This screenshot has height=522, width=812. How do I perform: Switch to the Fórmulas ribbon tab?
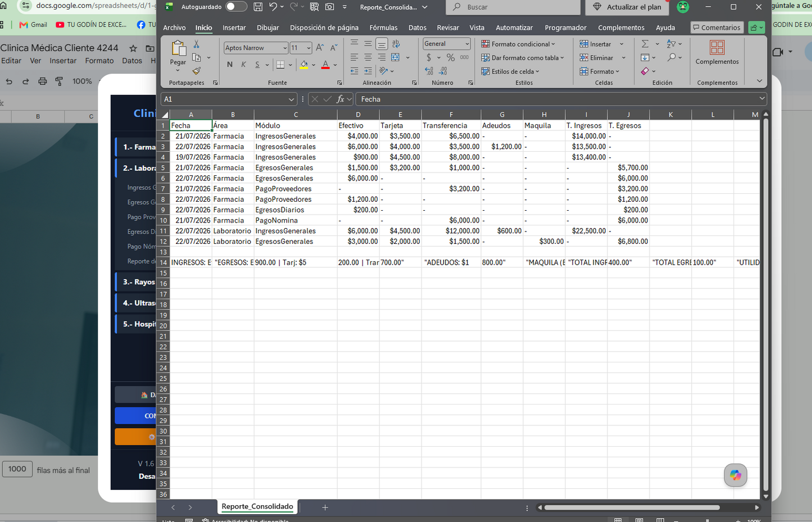[383, 28]
